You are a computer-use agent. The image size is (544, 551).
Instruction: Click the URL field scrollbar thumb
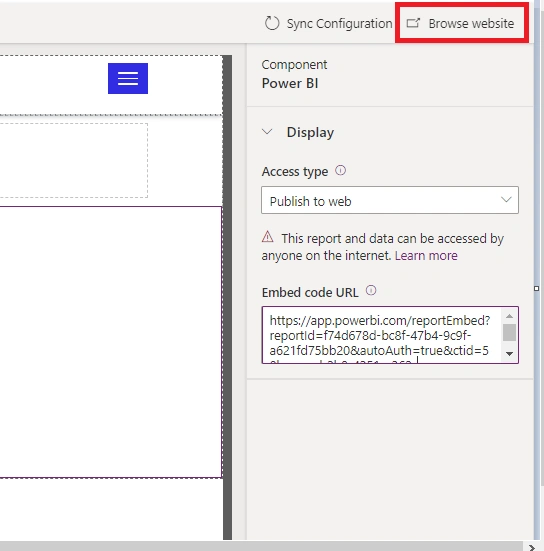click(509, 332)
